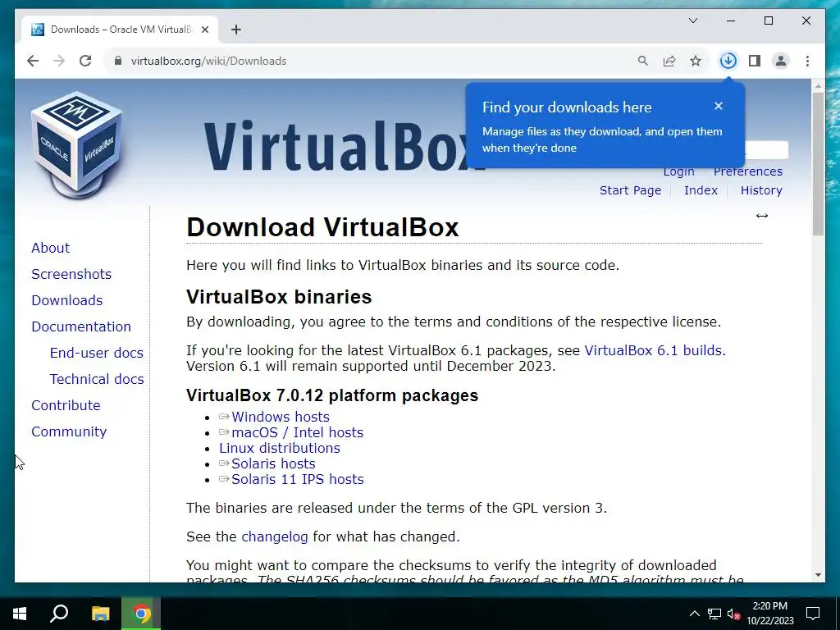Click the scrollbar up arrow
The image size is (840, 630).
tap(818, 85)
